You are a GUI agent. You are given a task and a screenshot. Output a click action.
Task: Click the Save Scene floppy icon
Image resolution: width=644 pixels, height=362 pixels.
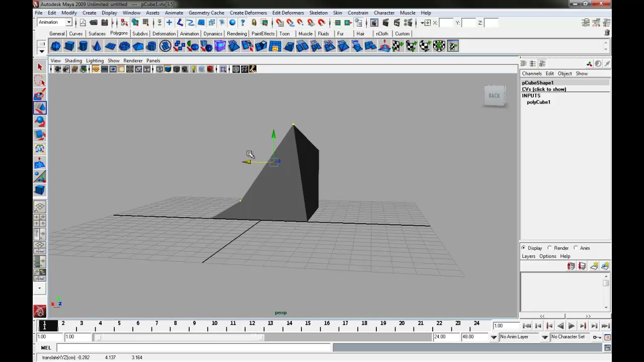[x=105, y=23]
